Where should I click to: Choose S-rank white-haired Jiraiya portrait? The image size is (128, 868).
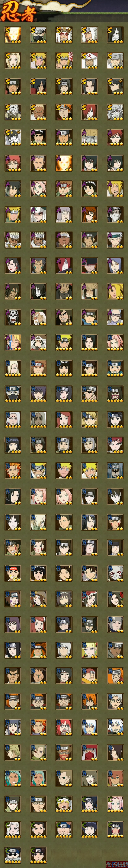coord(90,35)
